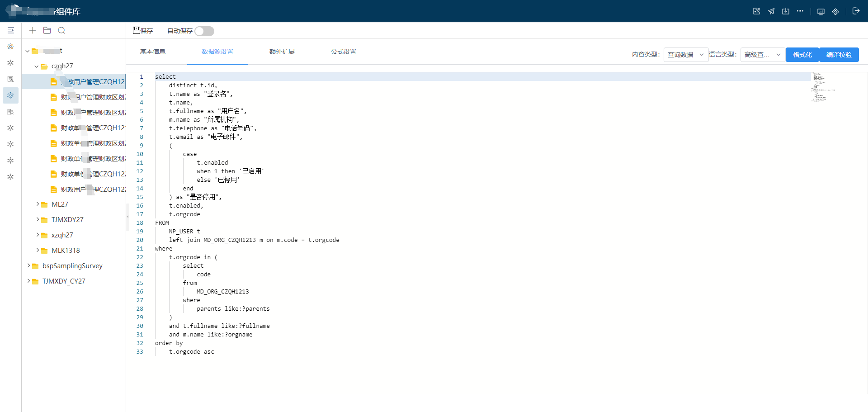Click the import download icon in the header
The height and width of the screenshot is (412, 868).
(786, 11)
